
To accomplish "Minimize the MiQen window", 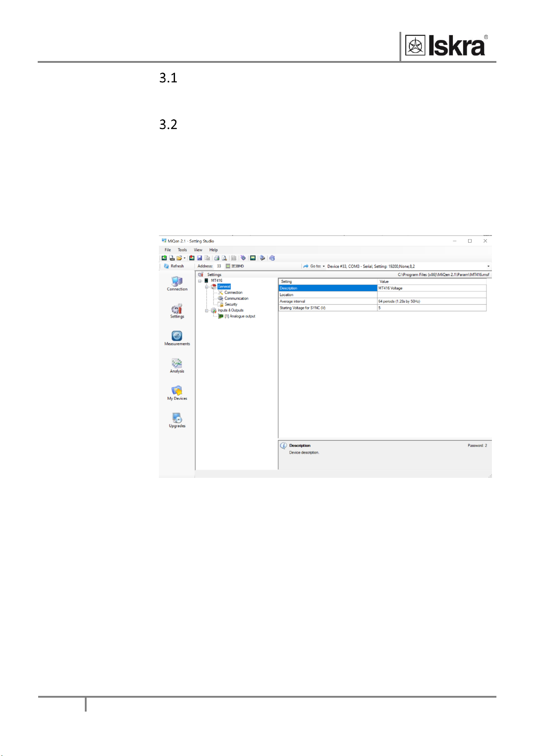I will (455, 241).
